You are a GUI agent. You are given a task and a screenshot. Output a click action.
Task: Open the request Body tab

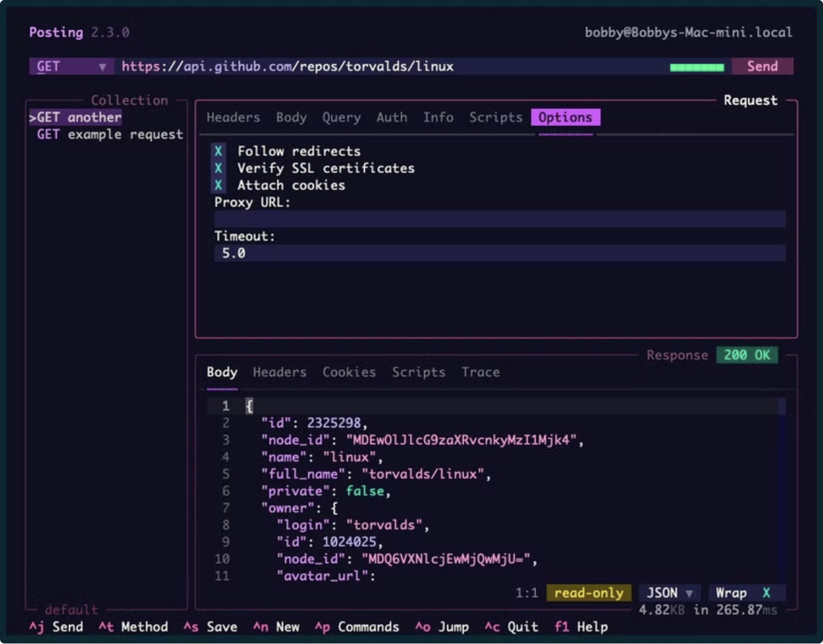(291, 117)
